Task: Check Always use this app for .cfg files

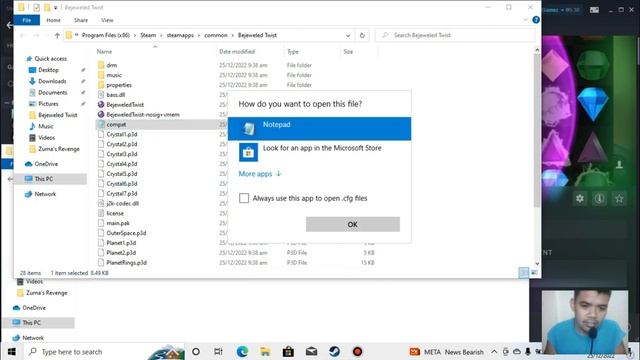Action: coord(244,198)
